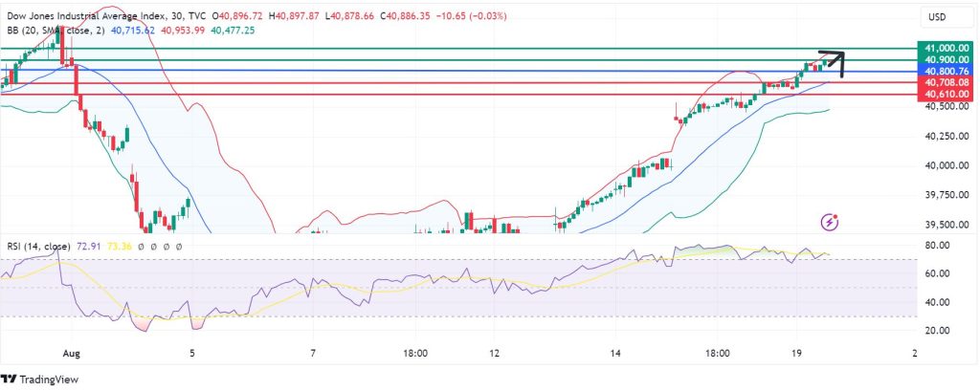Image resolution: width=980 pixels, height=391 pixels.
Task: Open the USD currency selector
Action: [947, 17]
